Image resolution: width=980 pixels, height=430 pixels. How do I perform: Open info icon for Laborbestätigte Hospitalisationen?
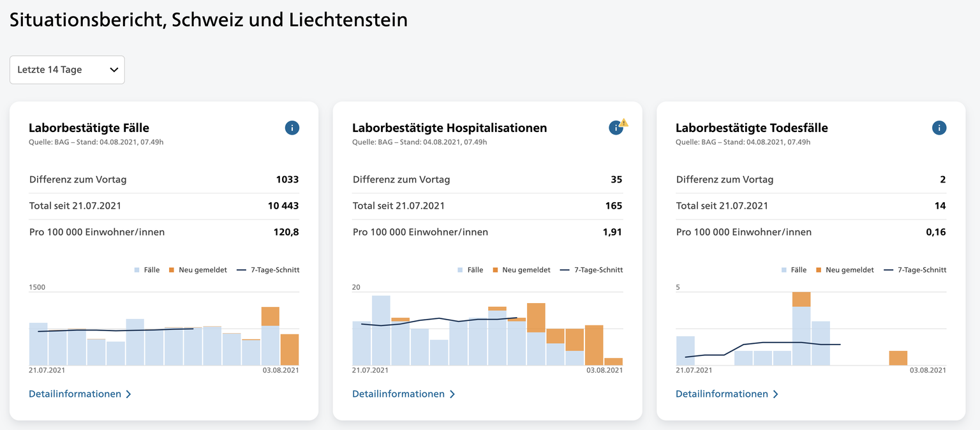615,128
